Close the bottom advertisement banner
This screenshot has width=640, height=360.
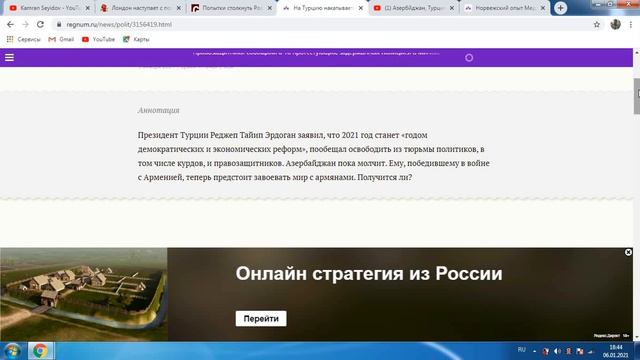click(x=628, y=252)
